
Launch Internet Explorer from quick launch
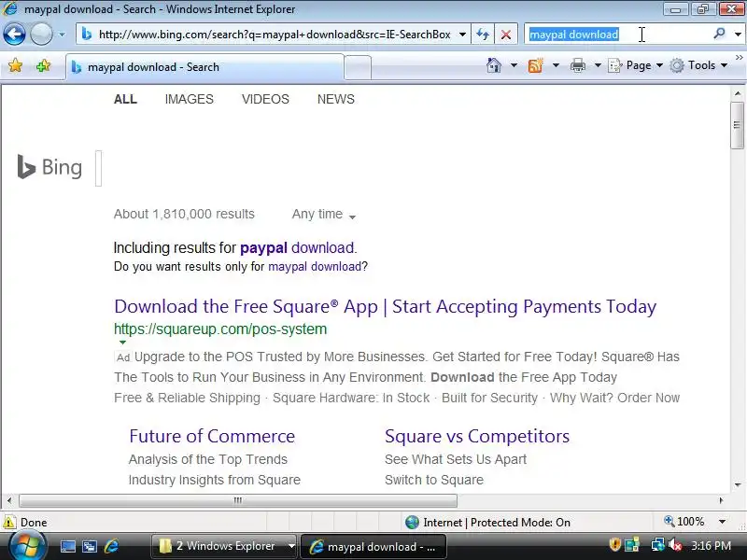pyautogui.click(x=111, y=546)
